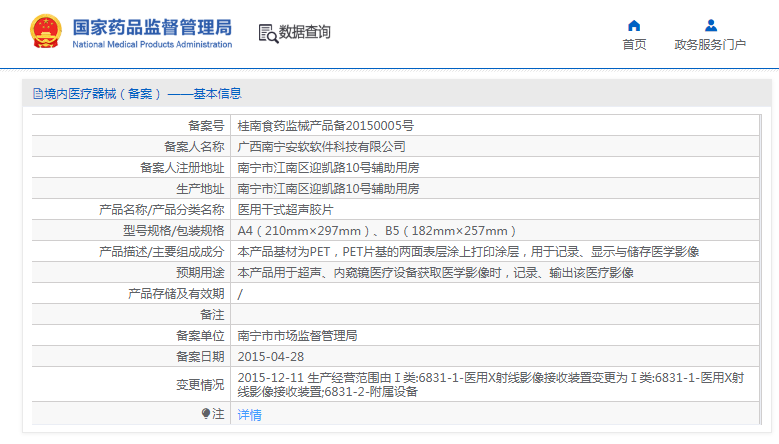Click the 数据查询 search-document icon
The height and width of the screenshot is (444, 779).
point(268,33)
